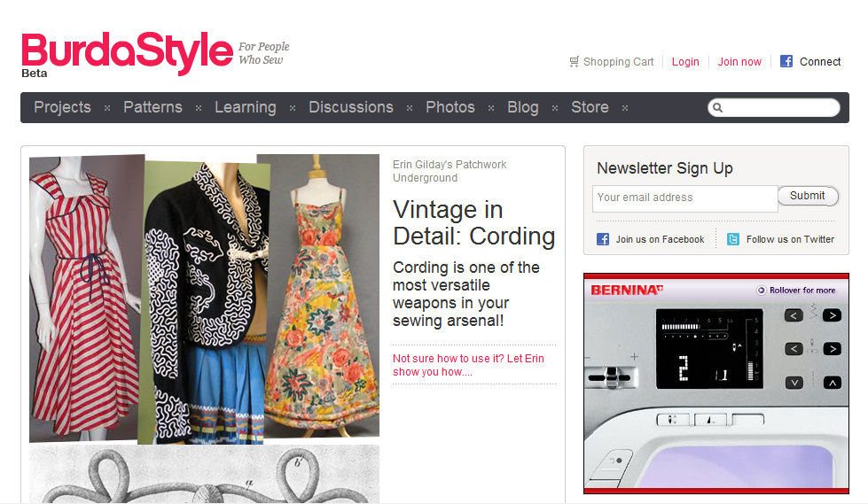Open the Learning menu
This screenshot has height=504, width=868.
click(x=246, y=107)
